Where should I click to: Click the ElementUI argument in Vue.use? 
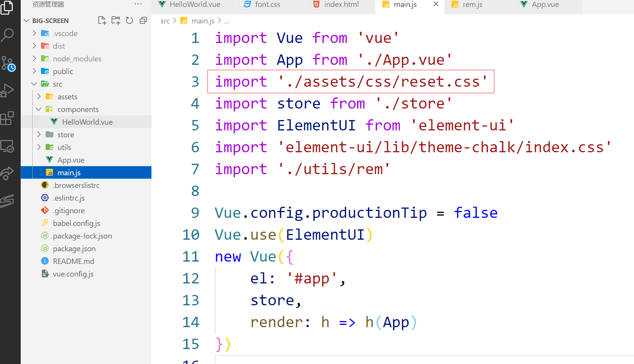click(325, 235)
